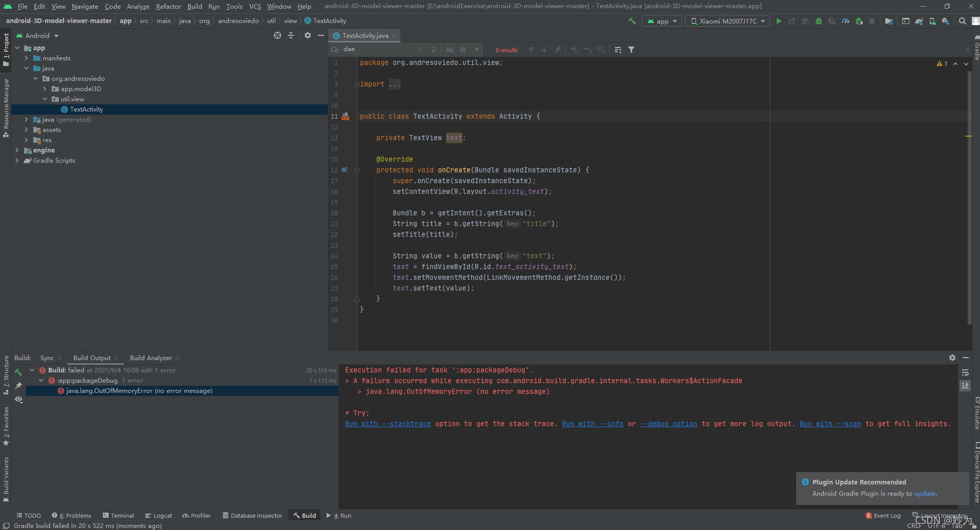Clear the search field text with X

pos(420,50)
